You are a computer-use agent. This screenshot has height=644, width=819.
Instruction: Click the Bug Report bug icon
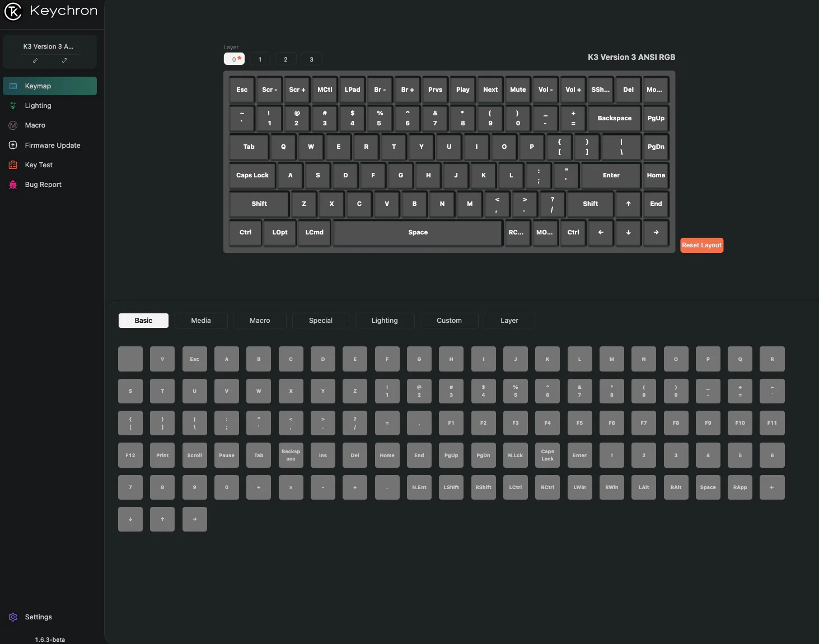(x=12, y=184)
